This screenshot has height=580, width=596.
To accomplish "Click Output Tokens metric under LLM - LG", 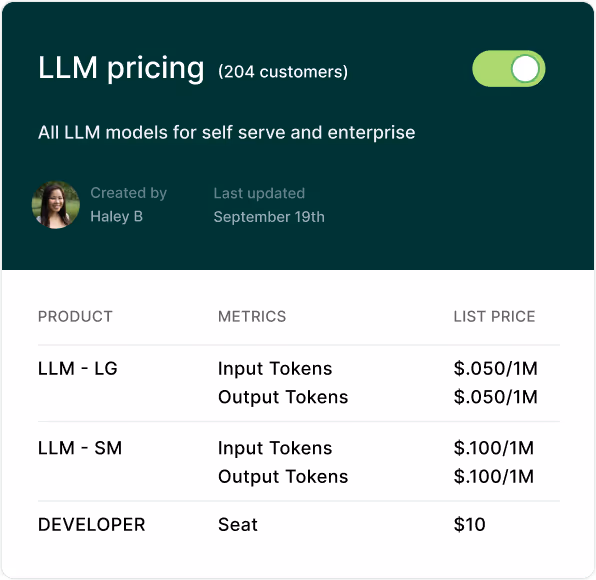I will pos(283,397).
